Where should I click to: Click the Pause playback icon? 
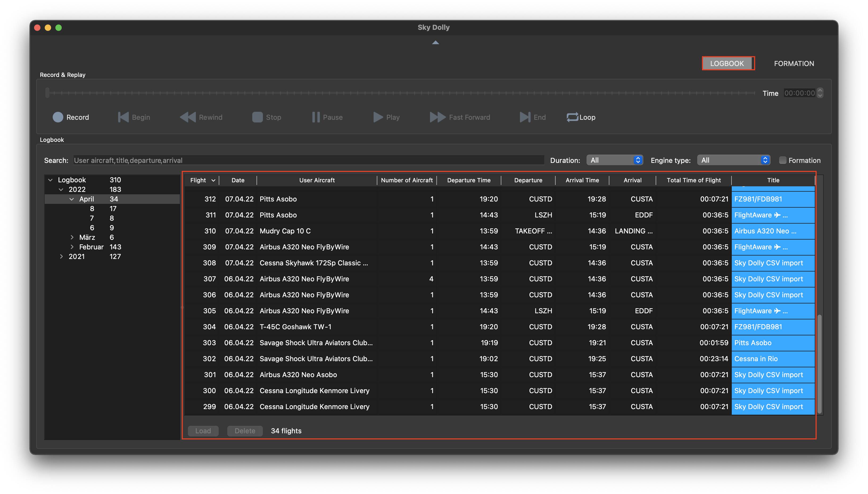[x=315, y=117]
